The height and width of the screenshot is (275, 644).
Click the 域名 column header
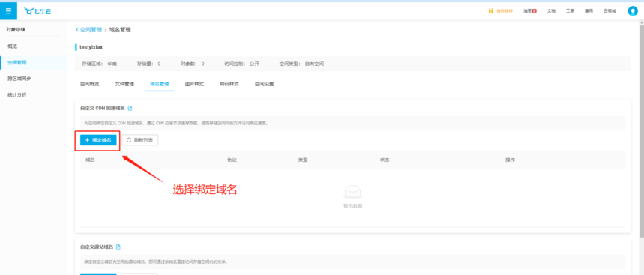pos(91,160)
